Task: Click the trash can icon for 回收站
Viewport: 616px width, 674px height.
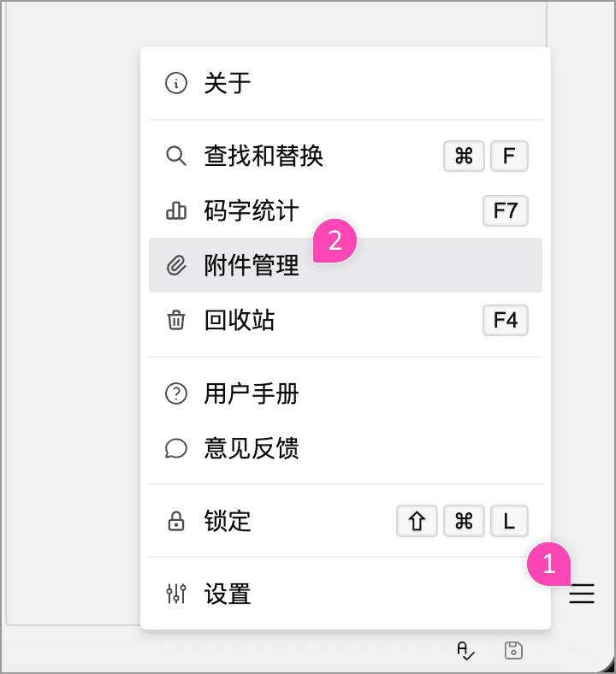Action: pyautogui.click(x=175, y=320)
